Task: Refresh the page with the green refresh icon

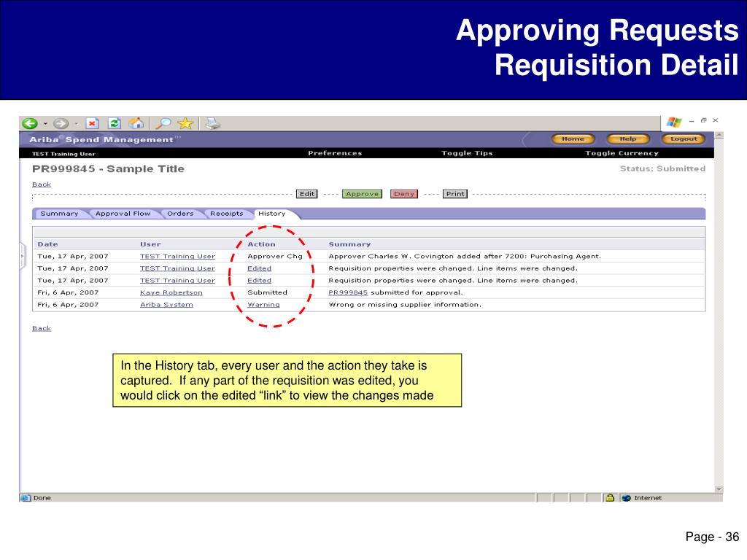Action: tap(115, 124)
